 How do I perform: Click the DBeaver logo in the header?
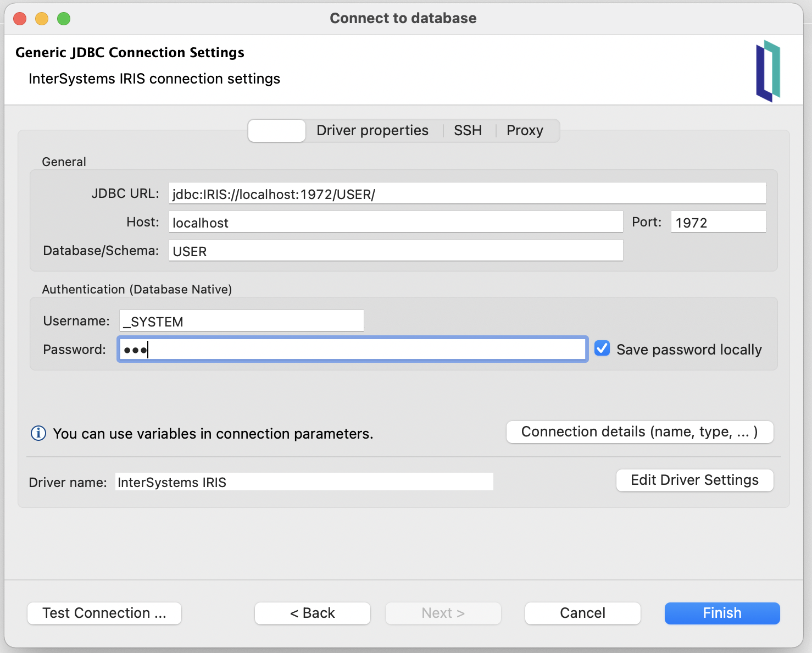click(767, 71)
